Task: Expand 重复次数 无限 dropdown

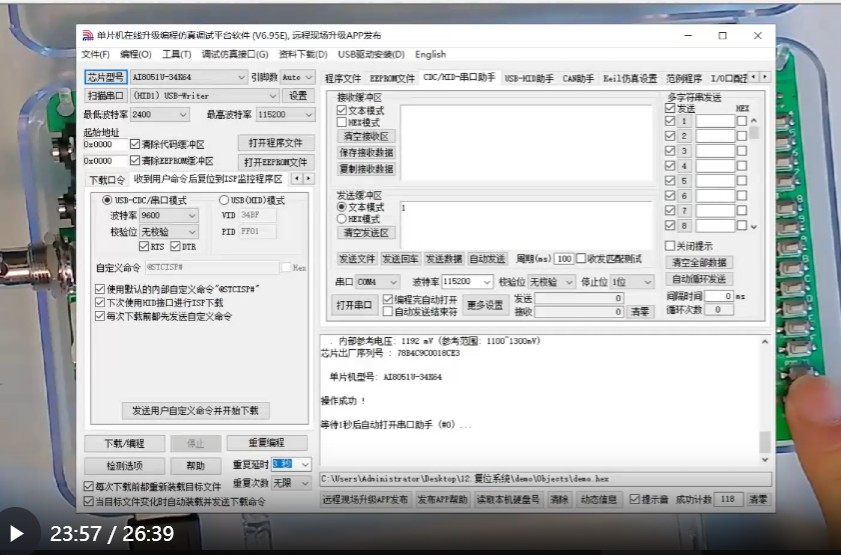Action: point(305,483)
